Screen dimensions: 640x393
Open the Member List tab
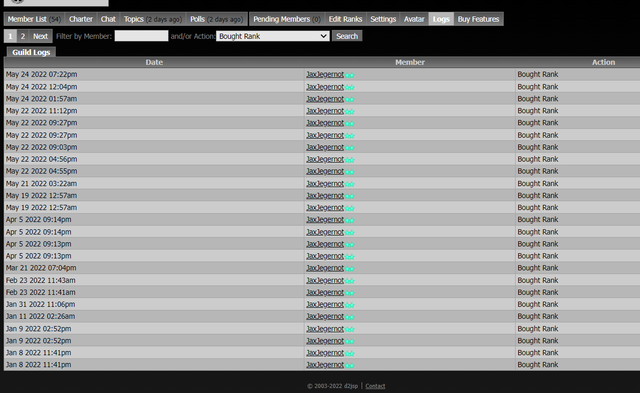tap(34, 19)
